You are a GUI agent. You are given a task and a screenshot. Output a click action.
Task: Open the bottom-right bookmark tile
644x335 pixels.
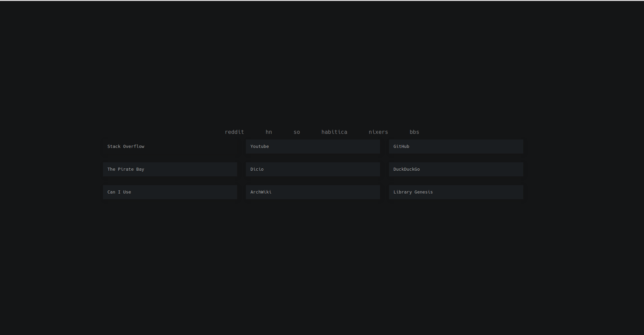[x=455, y=192]
